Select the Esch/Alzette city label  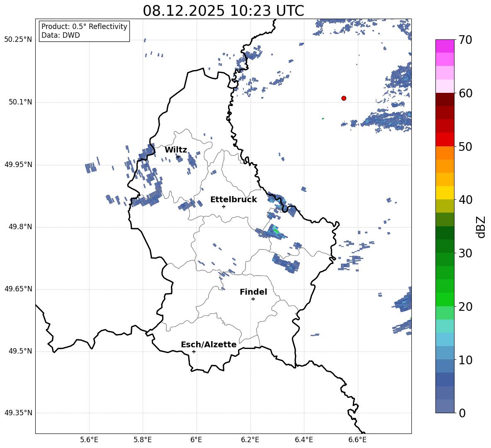[x=209, y=345]
